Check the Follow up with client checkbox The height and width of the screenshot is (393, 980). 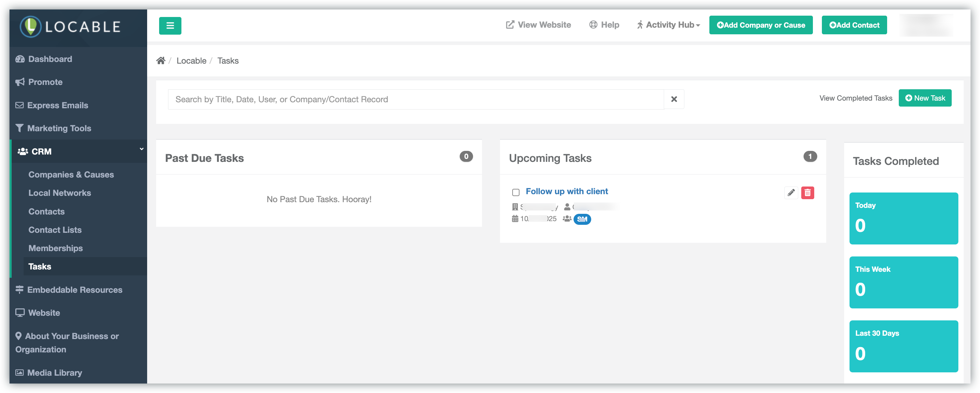coord(516,192)
